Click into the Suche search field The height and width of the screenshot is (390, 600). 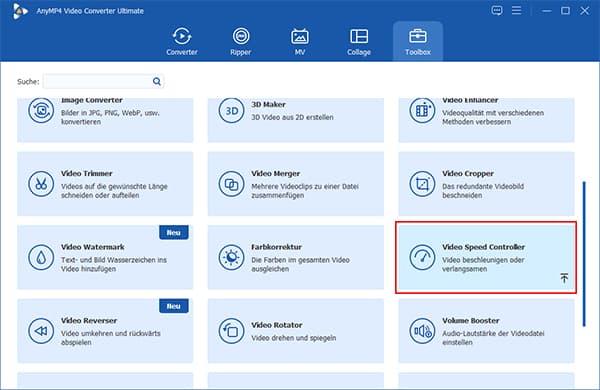[x=103, y=82]
